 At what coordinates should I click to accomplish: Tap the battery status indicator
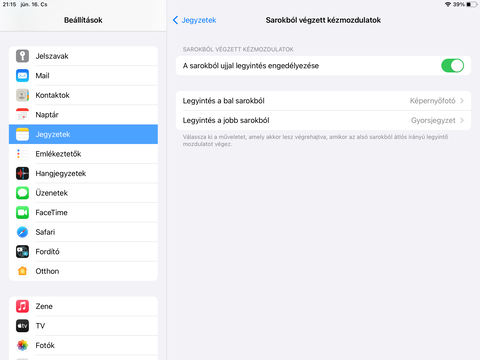[472, 4]
